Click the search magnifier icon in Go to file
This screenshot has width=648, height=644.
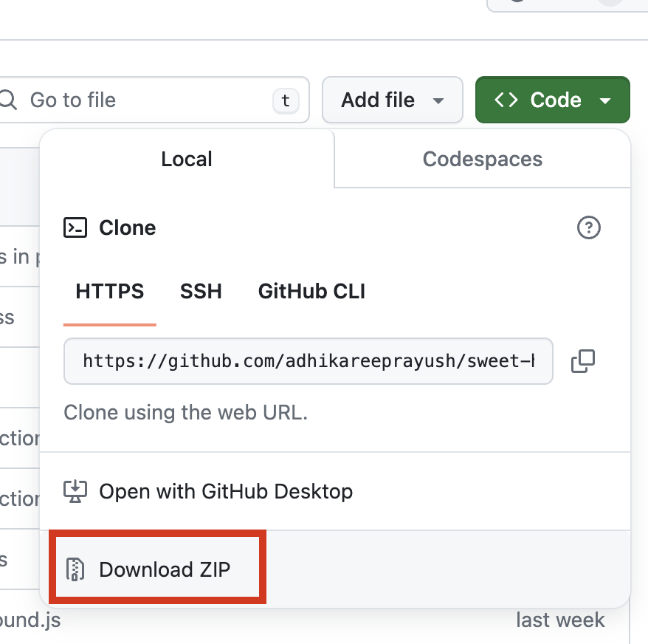[8, 100]
